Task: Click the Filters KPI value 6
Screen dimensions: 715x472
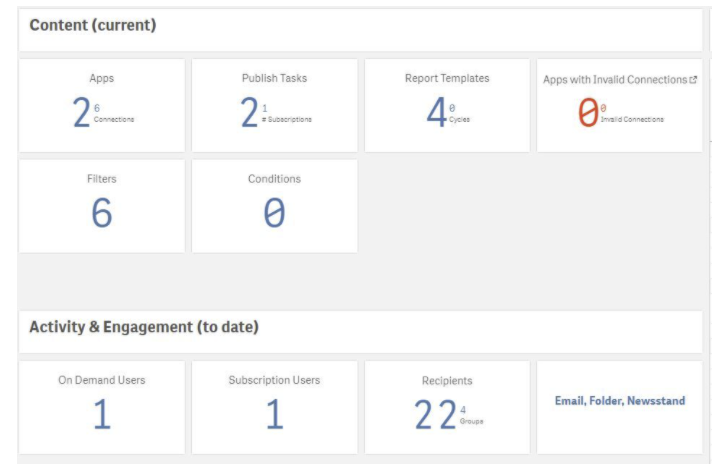Action: point(102,213)
